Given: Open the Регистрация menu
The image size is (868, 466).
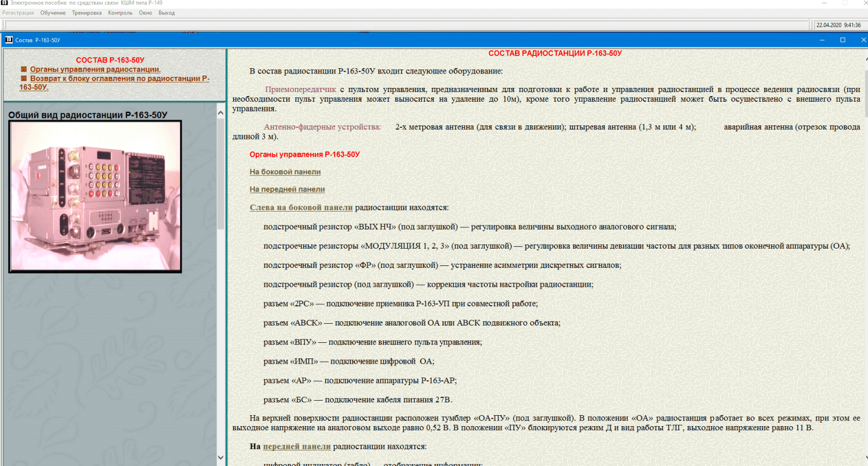Looking at the screenshot, I should pyautogui.click(x=18, y=13).
